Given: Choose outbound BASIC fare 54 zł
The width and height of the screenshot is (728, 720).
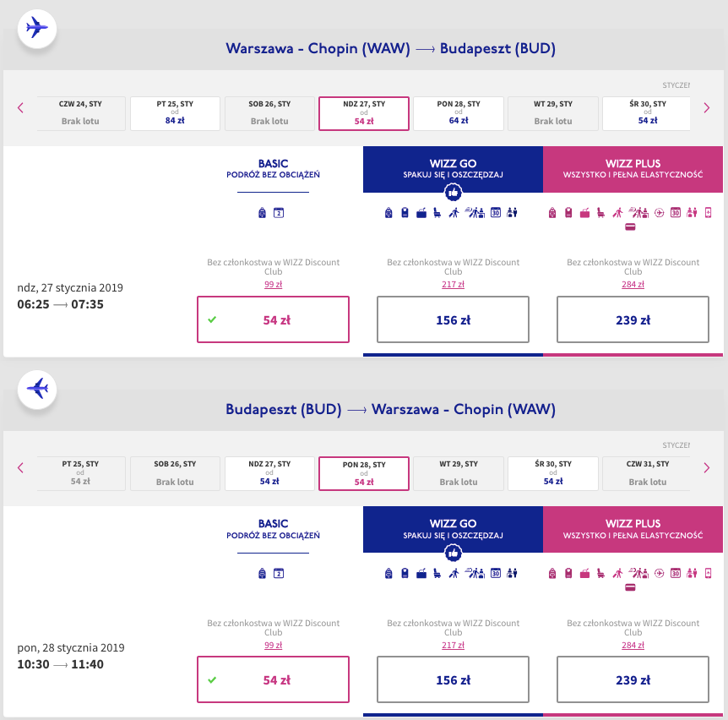Looking at the screenshot, I should click(x=273, y=319).
